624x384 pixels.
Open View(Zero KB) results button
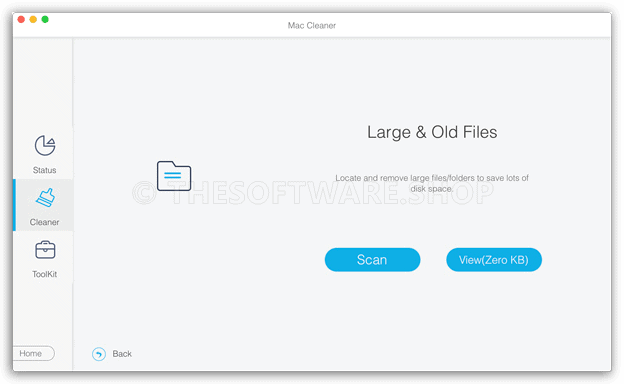click(x=494, y=260)
